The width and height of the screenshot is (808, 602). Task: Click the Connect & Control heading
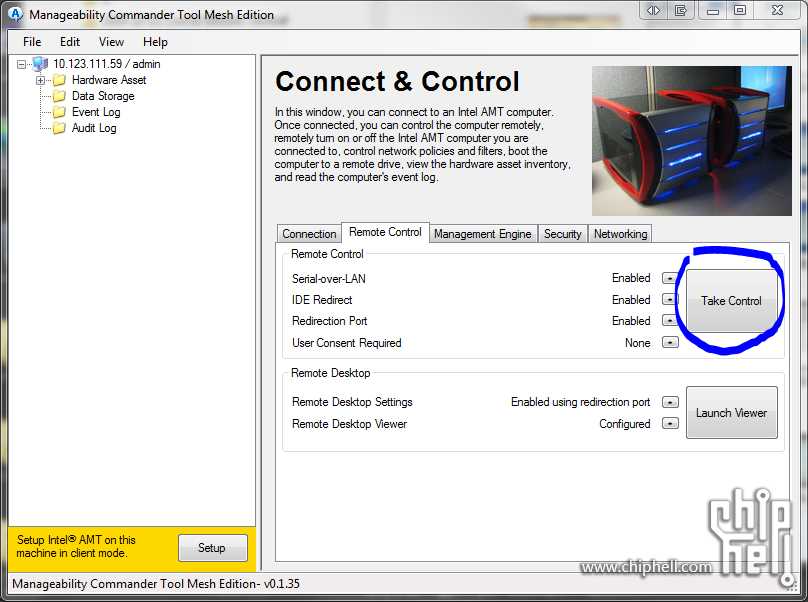click(x=397, y=81)
